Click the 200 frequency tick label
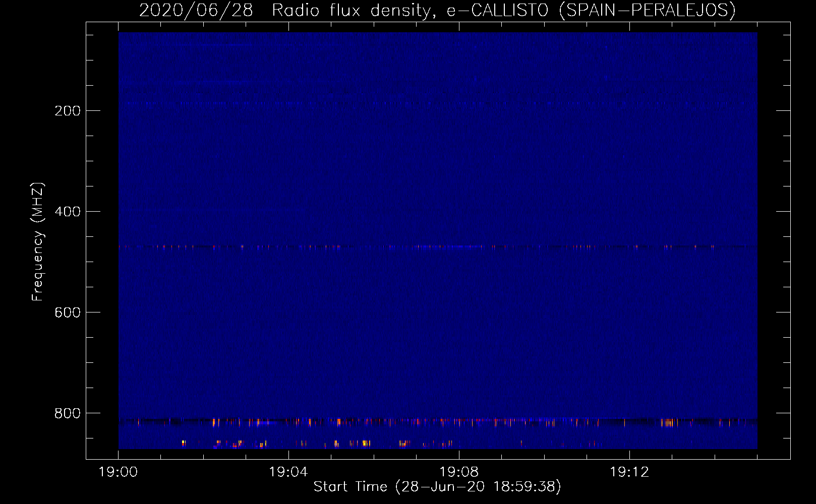816x504 pixels. point(68,111)
